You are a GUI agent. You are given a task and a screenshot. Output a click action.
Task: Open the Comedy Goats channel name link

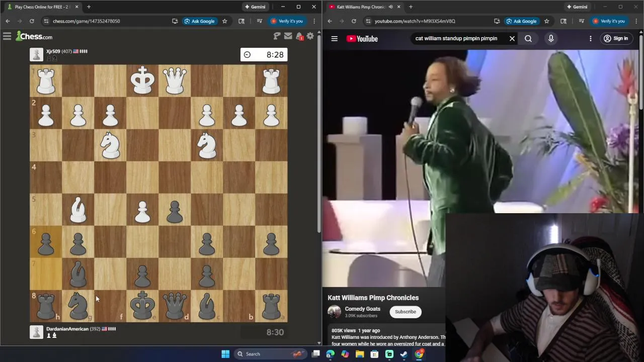click(362, 309)
